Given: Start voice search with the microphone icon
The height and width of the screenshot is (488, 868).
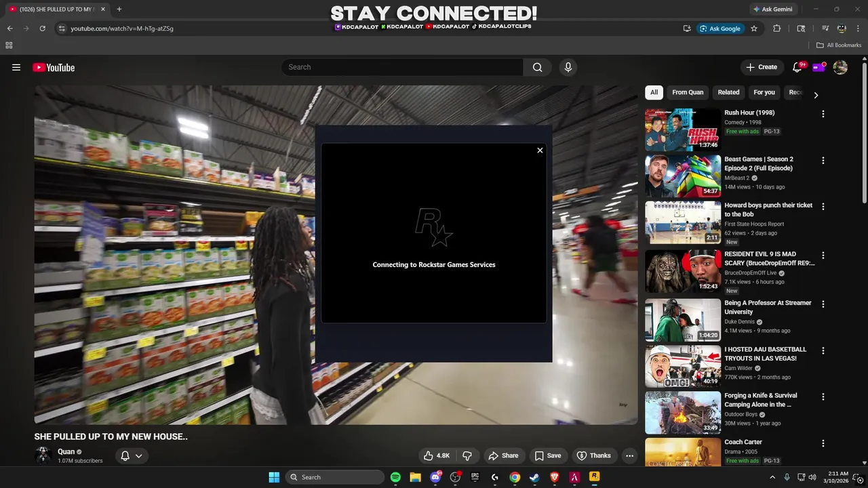Looking at the screenshot, I should pos(568,67).
